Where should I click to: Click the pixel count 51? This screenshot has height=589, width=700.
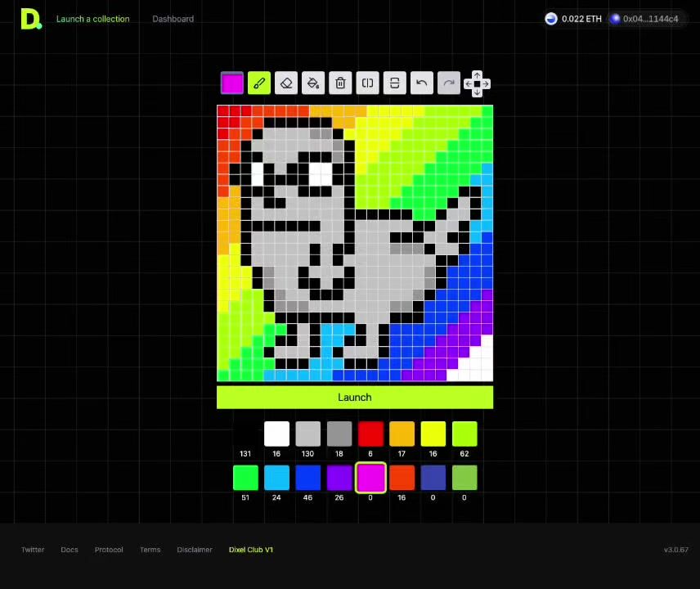point(245,497)
